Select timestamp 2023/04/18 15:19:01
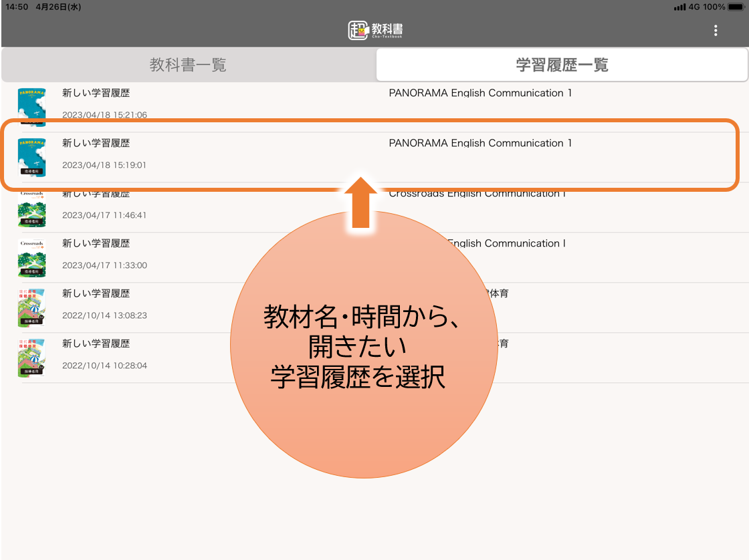Viewport: 749px width, 560px height. 104,164
